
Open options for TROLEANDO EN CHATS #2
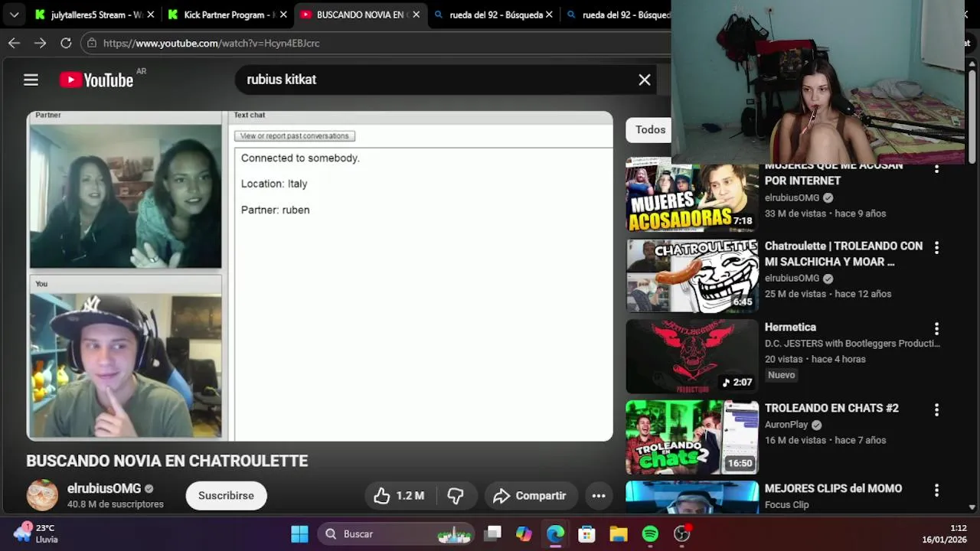[x=936, y=410]
